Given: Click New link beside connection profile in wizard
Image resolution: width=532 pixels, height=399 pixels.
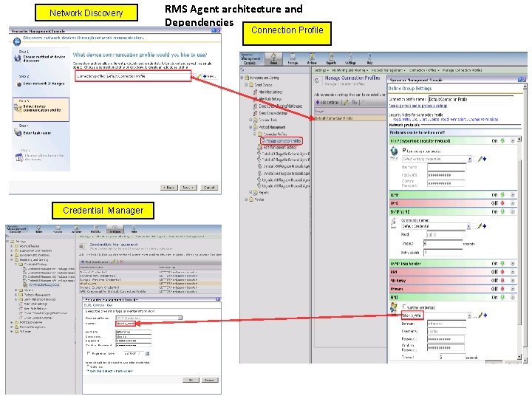Looking at the screenshot, I should tap(209, 76).
